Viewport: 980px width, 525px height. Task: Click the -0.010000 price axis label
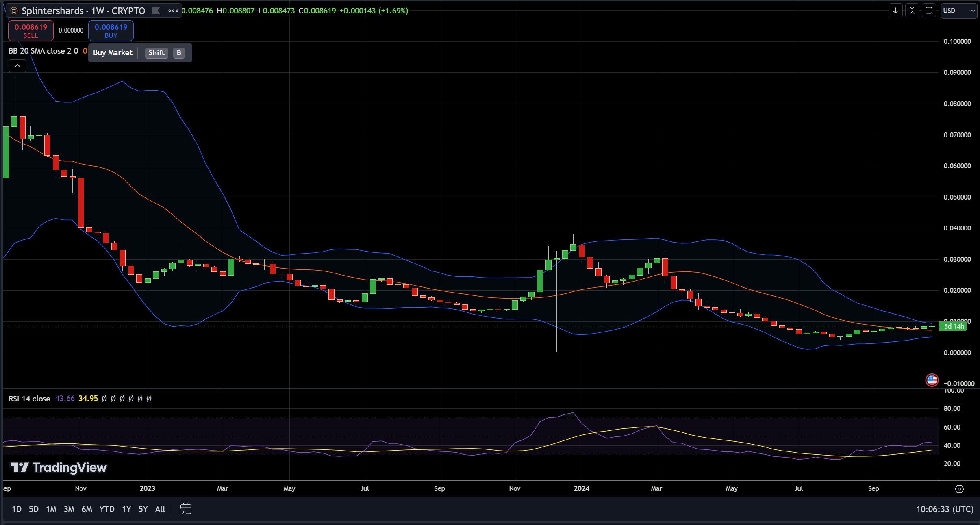tap(959, 384)
